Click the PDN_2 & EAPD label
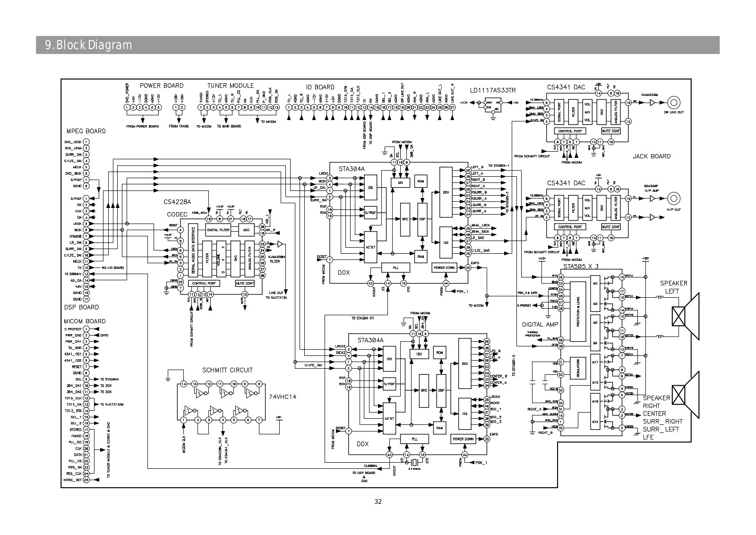Screen dimensions: 756x535 tap(527, 293)
